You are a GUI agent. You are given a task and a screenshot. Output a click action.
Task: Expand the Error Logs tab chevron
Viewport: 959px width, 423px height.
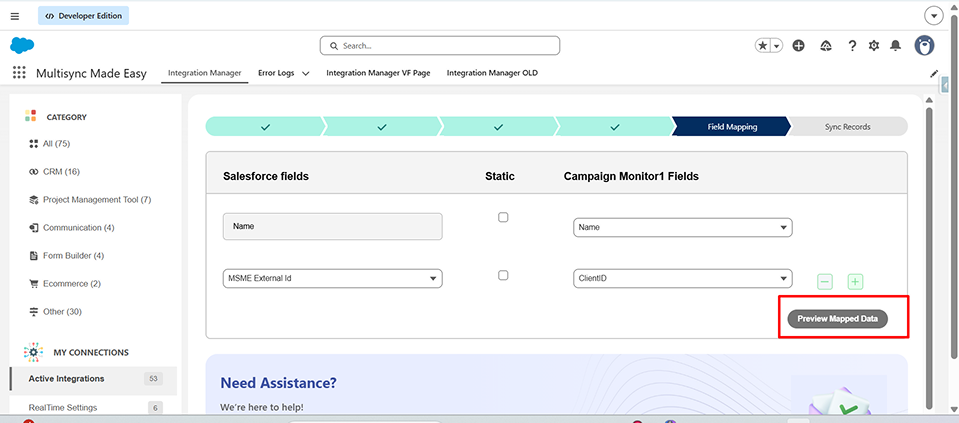tap(305, 73)
